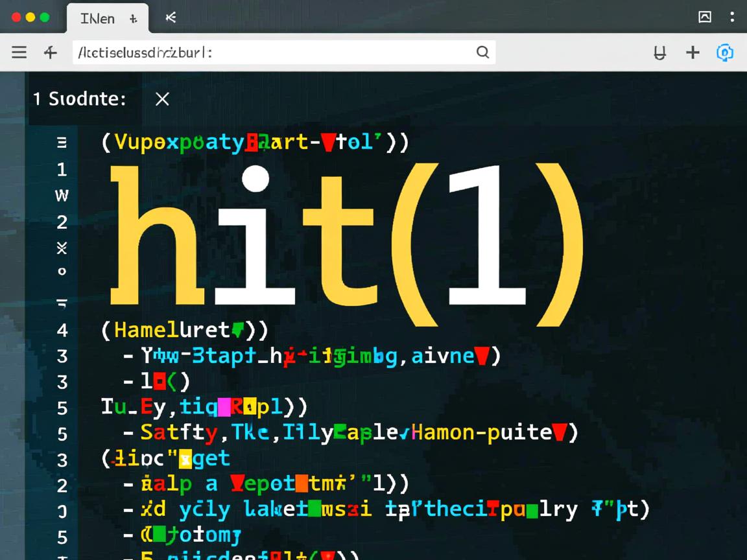The width and height of the screenshot is (747, 560).
Task: Click into the address bar text field
Action: [272, 52]
